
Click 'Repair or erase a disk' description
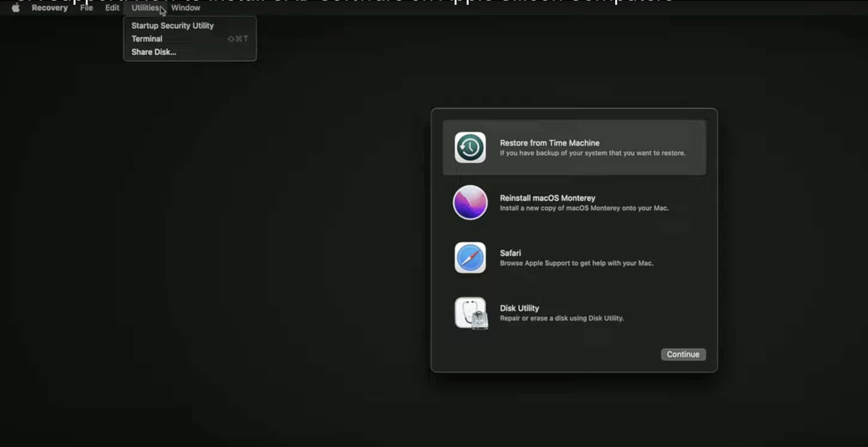561,318
